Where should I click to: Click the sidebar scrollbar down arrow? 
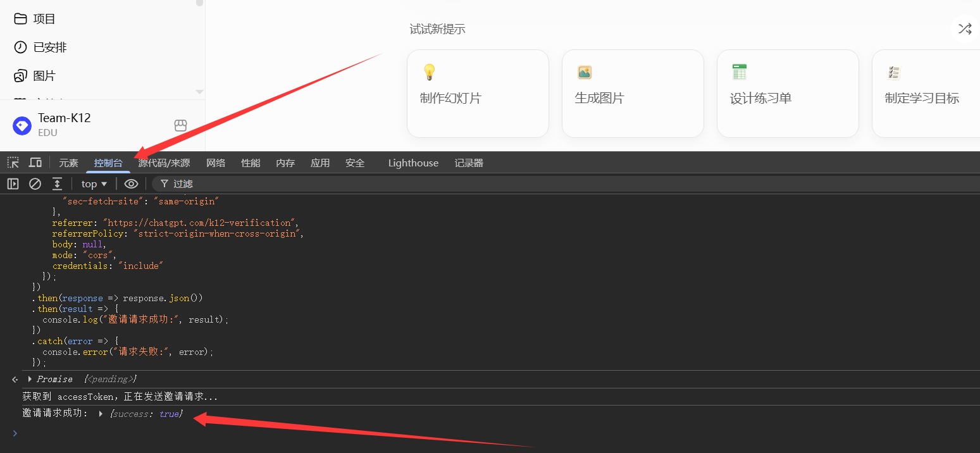tap(200, 92)
